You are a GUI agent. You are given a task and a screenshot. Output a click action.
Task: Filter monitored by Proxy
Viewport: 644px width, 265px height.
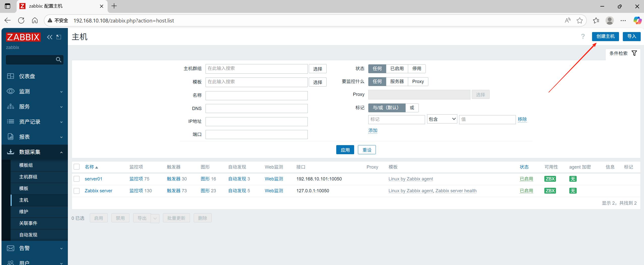coord(418,82)
